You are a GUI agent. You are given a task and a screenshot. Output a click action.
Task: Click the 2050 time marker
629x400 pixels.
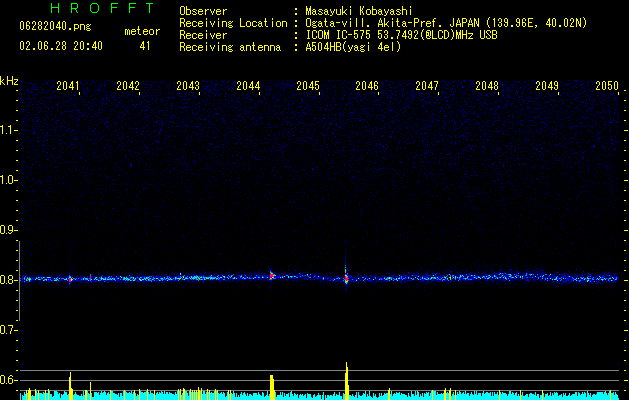[x=607, y=86]
